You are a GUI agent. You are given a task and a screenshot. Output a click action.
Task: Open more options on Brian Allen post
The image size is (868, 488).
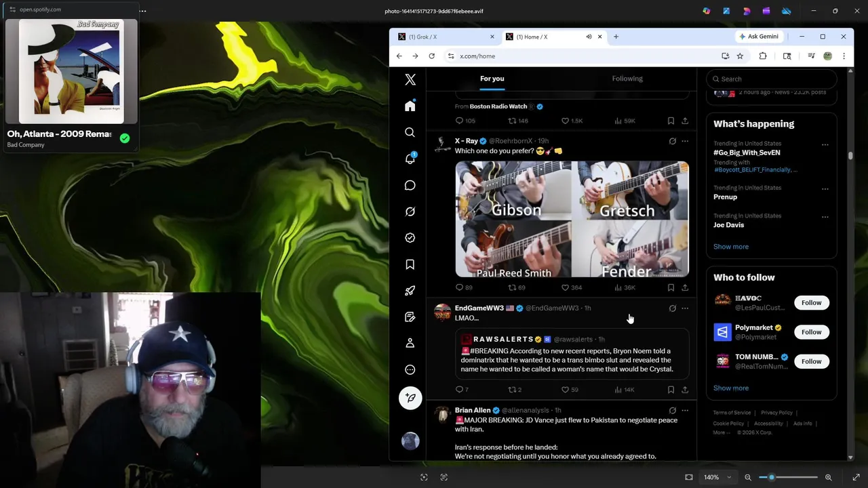685,410
